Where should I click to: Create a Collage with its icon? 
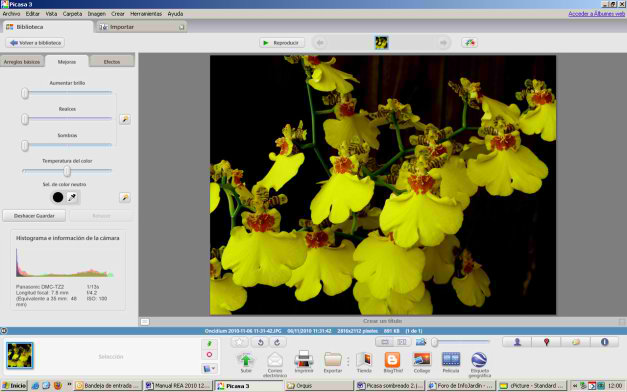[422, 360]
